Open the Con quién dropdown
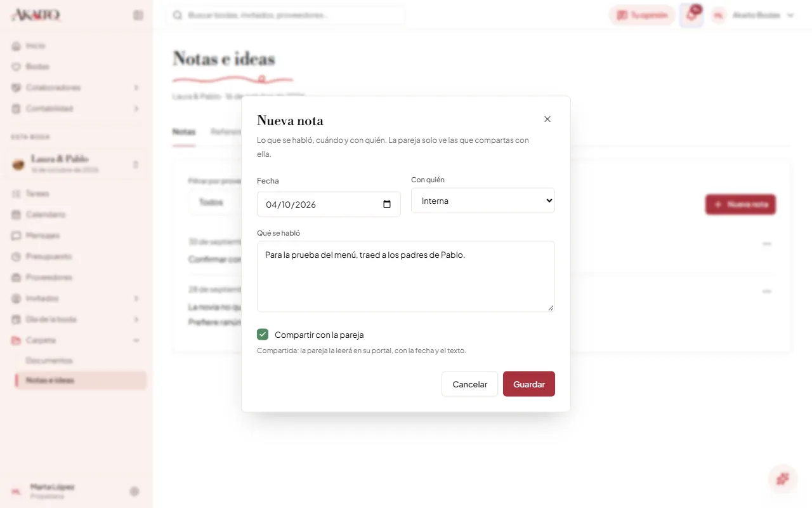The width and height of the screenshot is (812, 508). coord(483,201)
